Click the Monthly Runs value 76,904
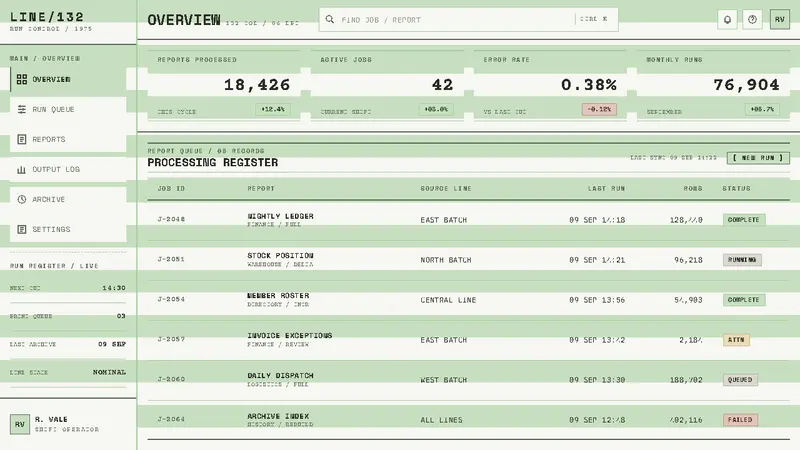Viewport: 800px width, 450px height. click(746, 85)
